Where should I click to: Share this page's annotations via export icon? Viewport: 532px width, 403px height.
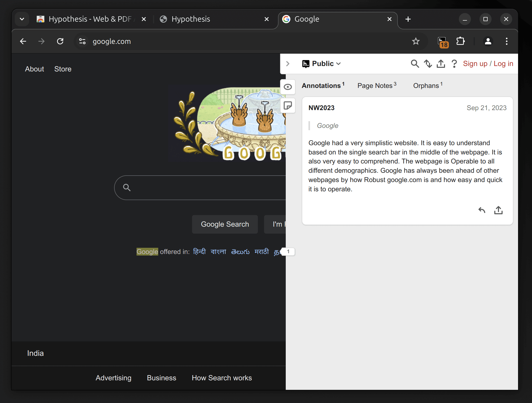pyautogui.click(x=441, y=64)
